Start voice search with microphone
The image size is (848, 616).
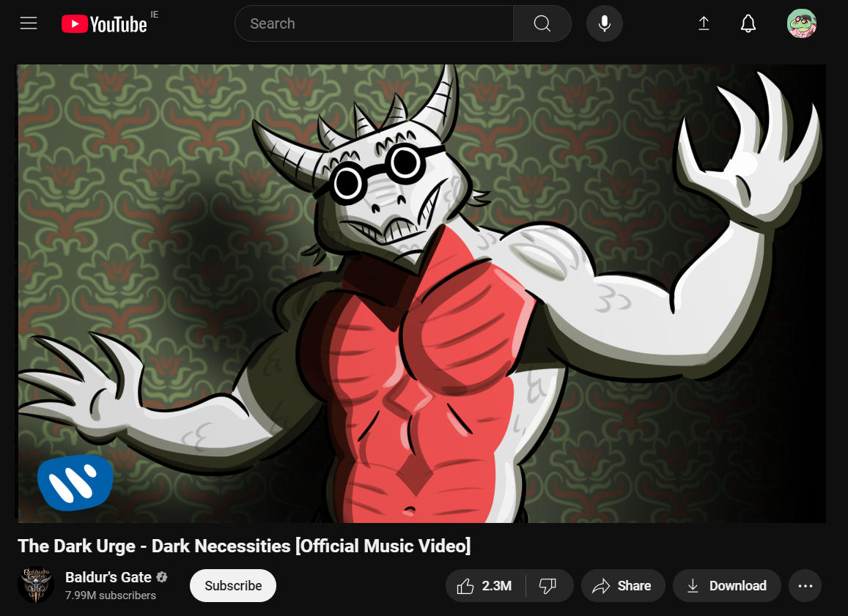pos(605,23)
